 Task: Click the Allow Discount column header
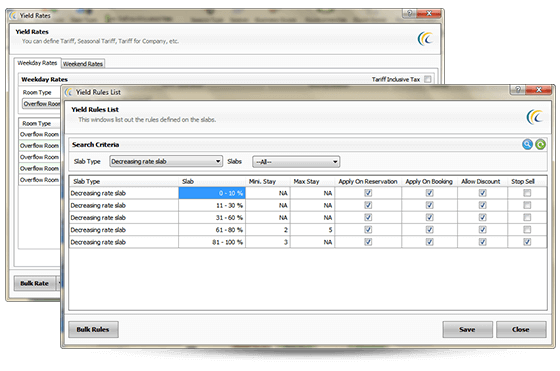click(482, 181)
